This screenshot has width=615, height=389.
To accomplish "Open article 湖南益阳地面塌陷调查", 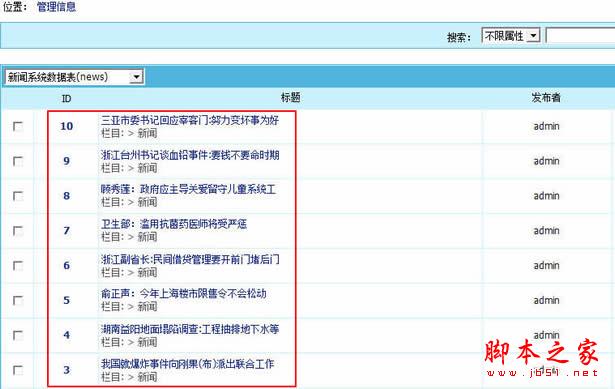I will [x=190, y=329].
